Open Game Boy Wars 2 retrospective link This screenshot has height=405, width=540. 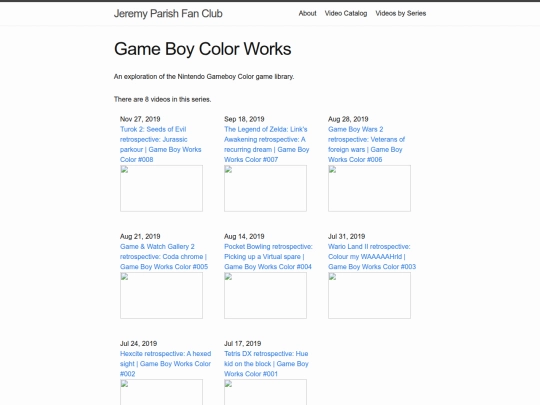point(366,144)
